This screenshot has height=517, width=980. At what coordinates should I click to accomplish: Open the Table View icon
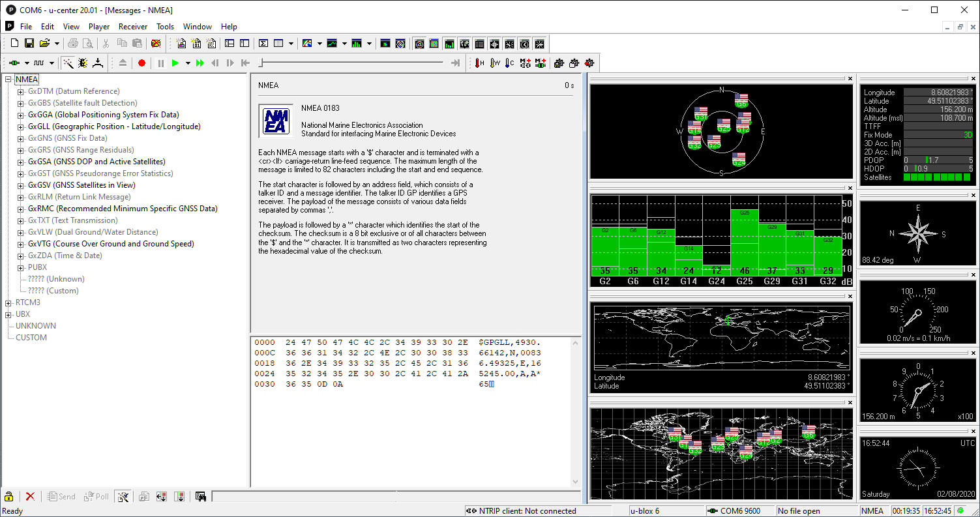(278, 44)
